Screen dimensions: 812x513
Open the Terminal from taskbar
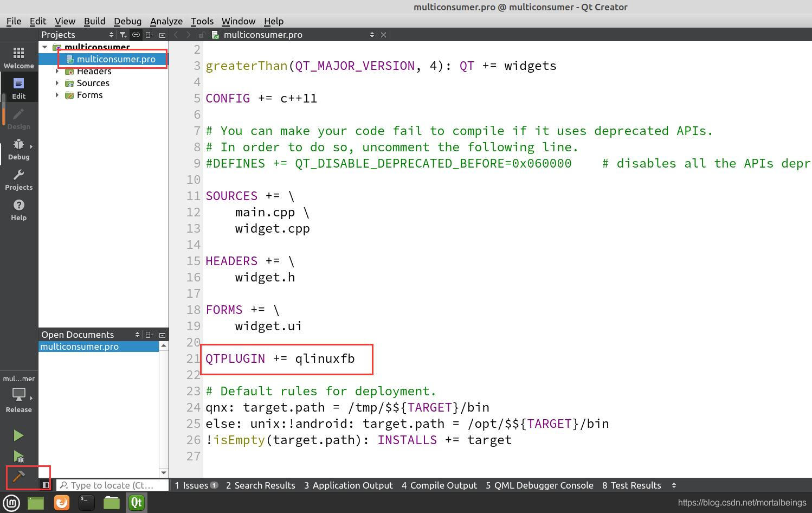(87, 503)
